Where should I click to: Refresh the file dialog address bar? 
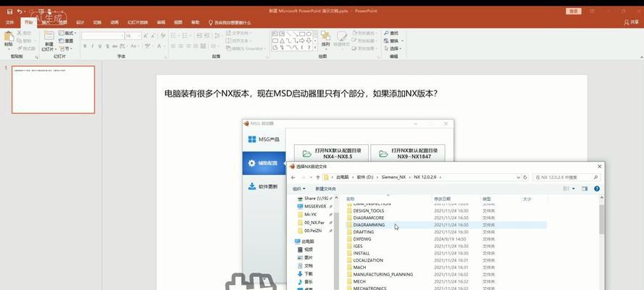[525, 178]
